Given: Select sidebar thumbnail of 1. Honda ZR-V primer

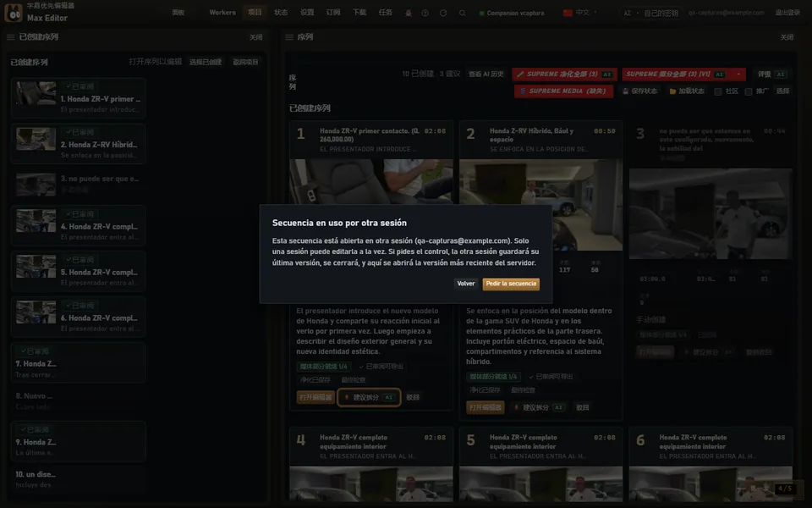Looking at the screenshot, I should tap(36, 93).
